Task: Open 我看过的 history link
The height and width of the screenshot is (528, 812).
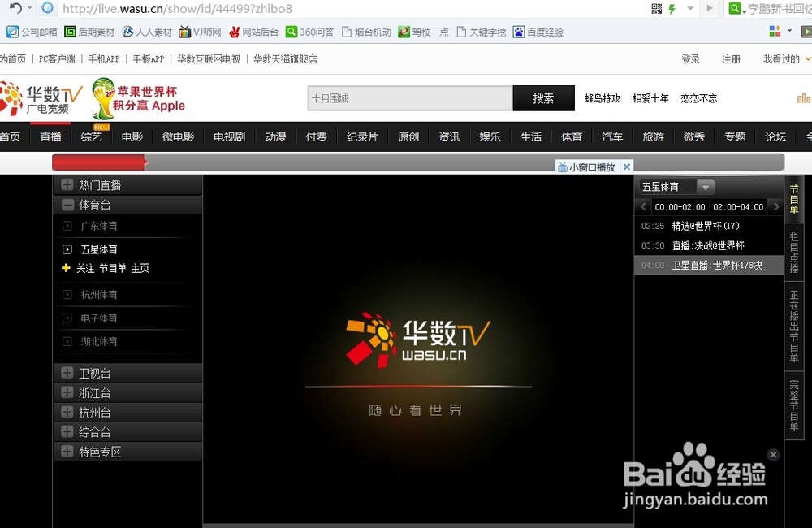Action: [781, 59]
